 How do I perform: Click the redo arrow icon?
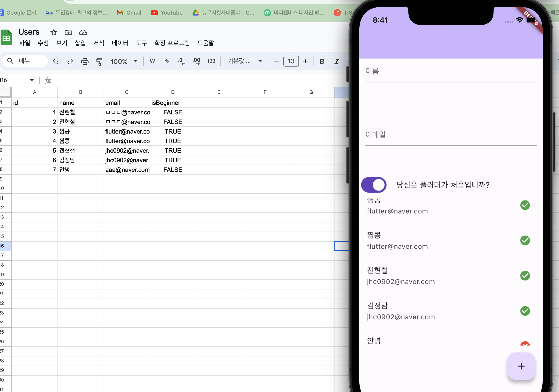tap(70, 61)
